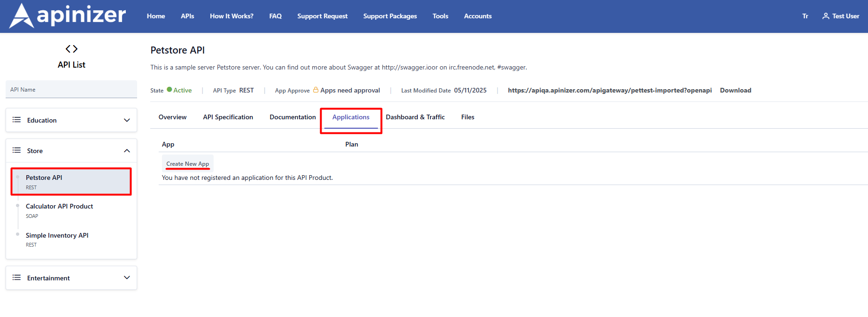Select Simple Inventory API in the list
The width and height of the screenshot is (868, 317).
57,236
